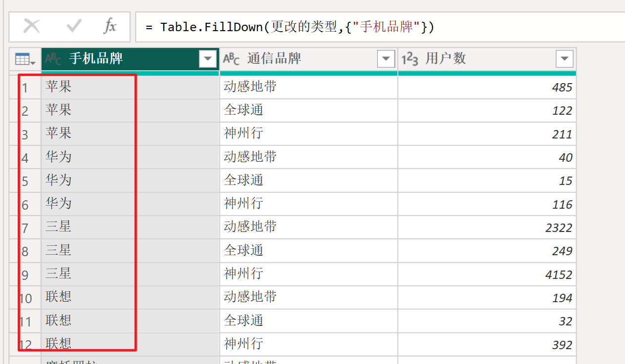Viewport: 625px width, 364px height.
Task: Click the 123 type icon of 用户数 column
Action: click(410, 59)
